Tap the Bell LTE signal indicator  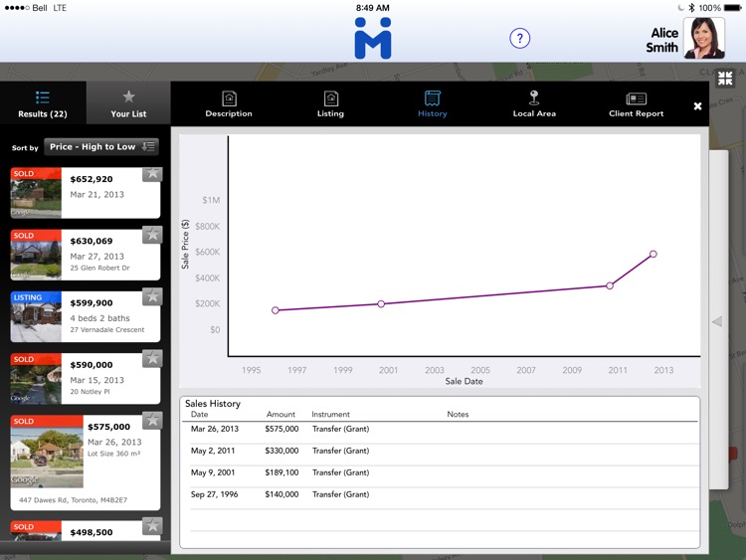pyautogui.click(x=35, y=8)
